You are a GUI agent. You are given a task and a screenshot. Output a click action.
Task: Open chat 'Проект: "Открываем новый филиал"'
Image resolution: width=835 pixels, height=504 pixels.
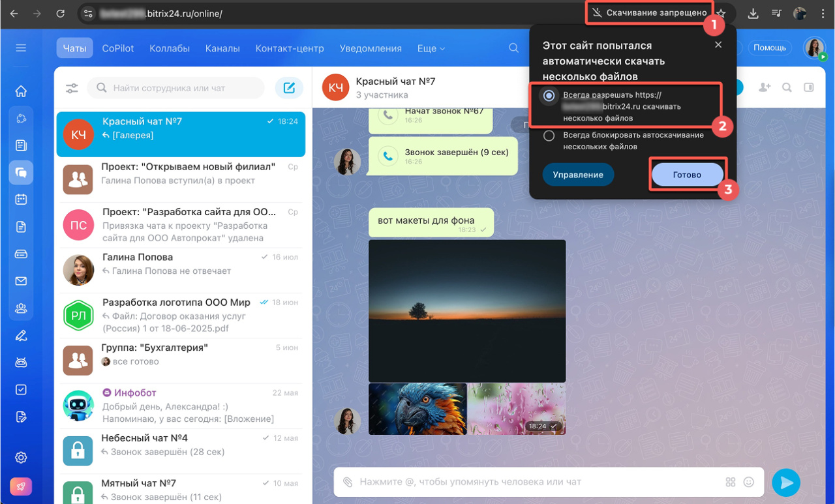click(x=181, y=179)
